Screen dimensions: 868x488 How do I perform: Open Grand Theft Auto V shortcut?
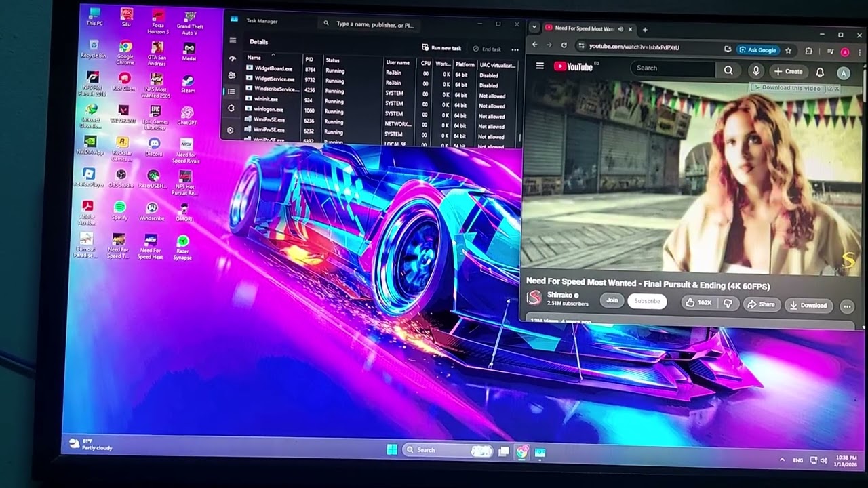tap(190, 22)
